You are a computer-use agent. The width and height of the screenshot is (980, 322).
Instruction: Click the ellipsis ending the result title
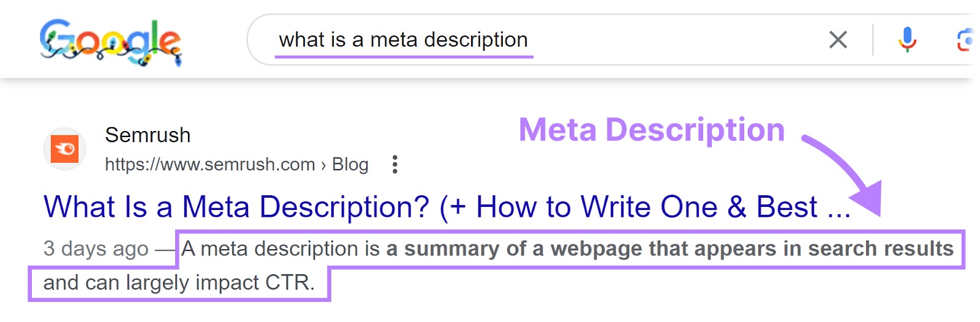(x=839, y=208)
